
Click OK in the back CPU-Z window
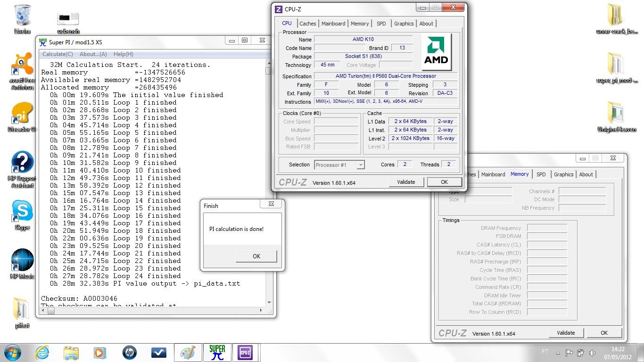click(604, 333)
